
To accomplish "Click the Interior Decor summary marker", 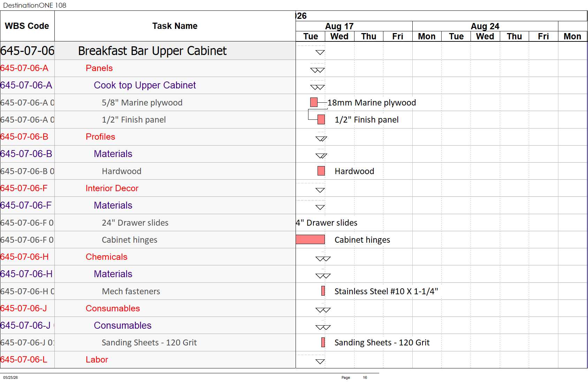I will [320, 190].
